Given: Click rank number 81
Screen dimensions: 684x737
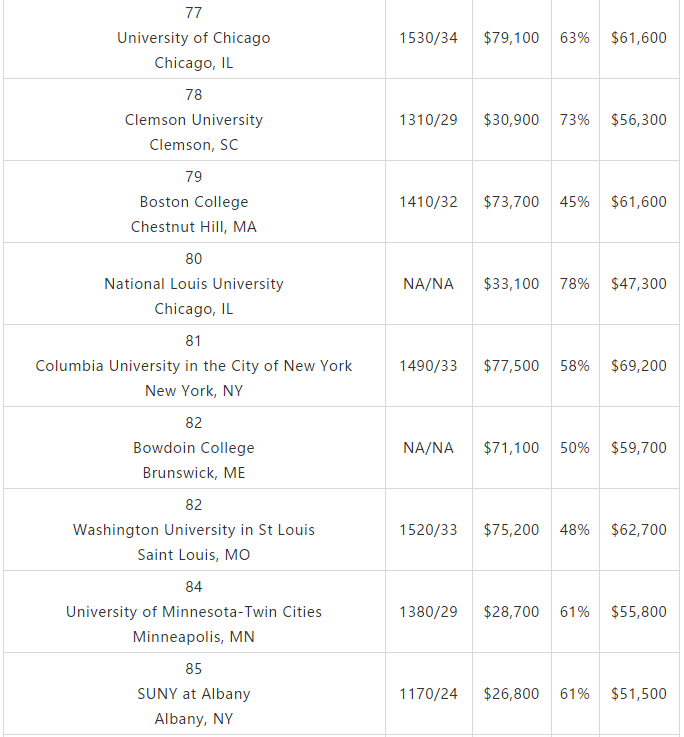Looking at the screenshot, I should click(194, 341).
